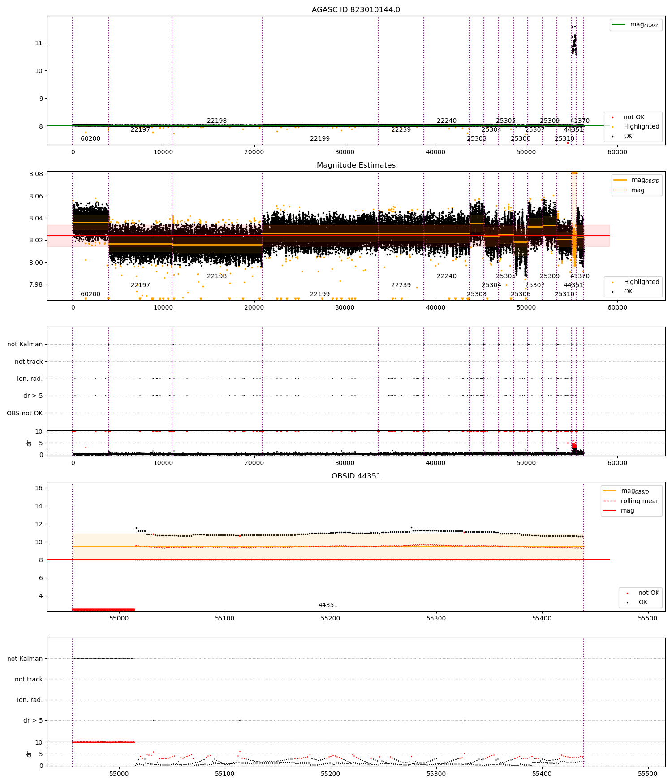672x784 pixels.
Task: Select the red mag legend entry in Magnitude Estimates
Action: pos(629,190)
